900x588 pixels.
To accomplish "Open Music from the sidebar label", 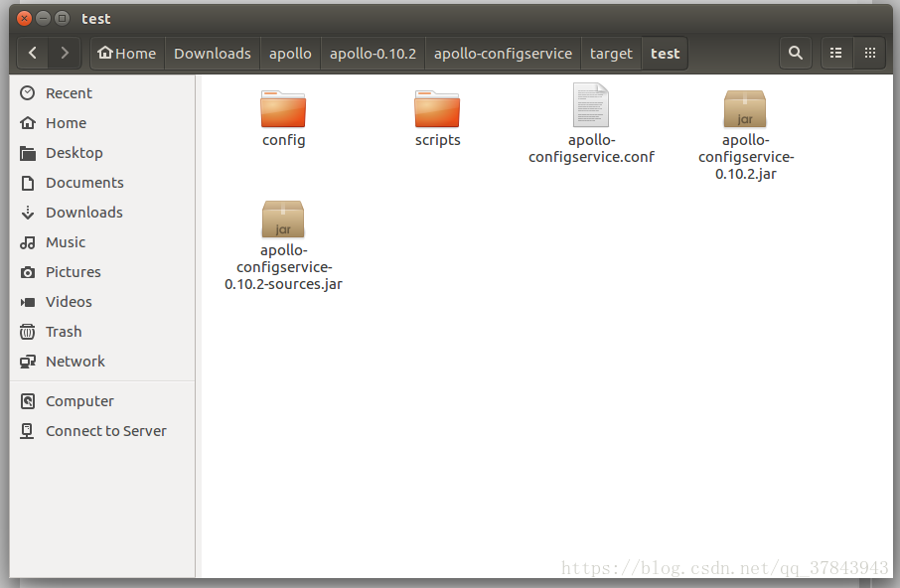I will (x=66, y=242).
